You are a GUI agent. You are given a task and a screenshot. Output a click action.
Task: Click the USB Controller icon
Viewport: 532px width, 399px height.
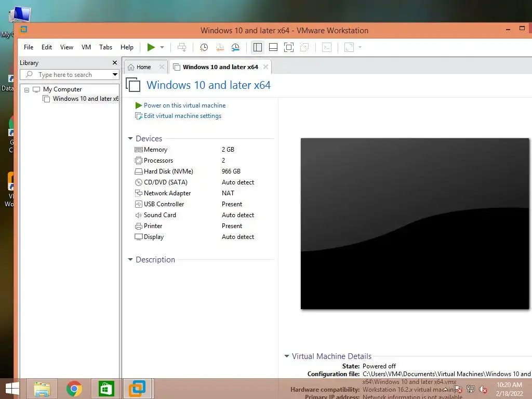[x=138, y=204]
